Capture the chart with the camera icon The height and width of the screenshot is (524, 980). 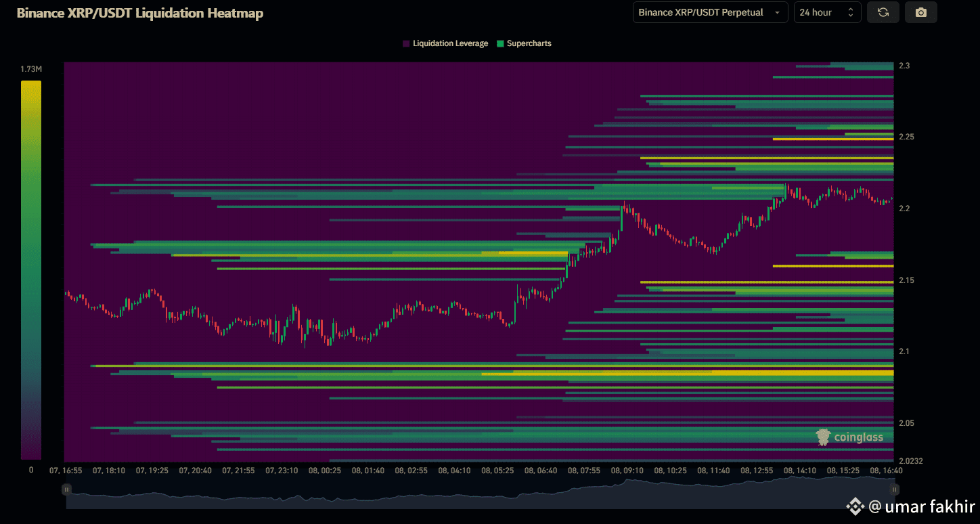(920, 12)
